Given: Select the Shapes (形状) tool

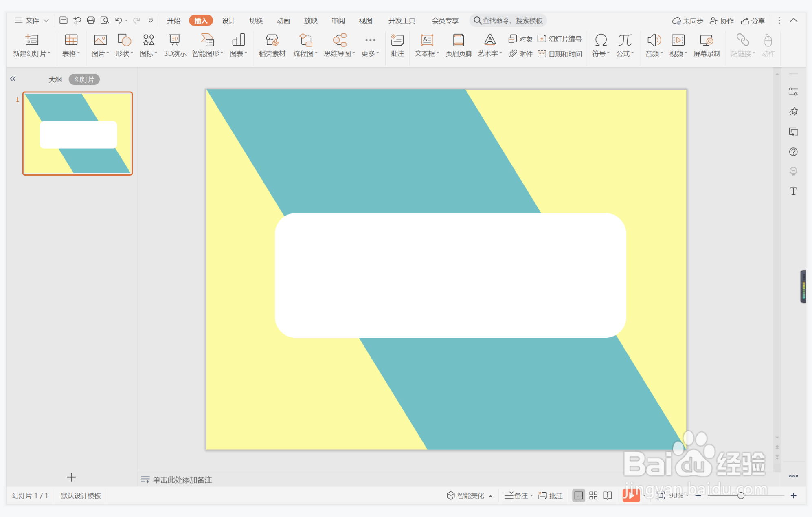Looking at the screenshot, I should tap(124, 40).
